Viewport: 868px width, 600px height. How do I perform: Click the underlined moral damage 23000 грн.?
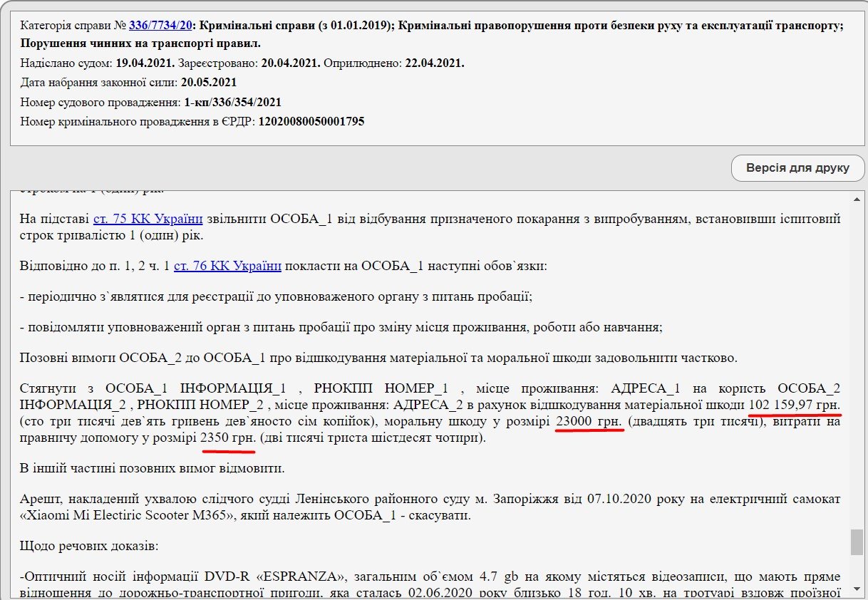589,422
